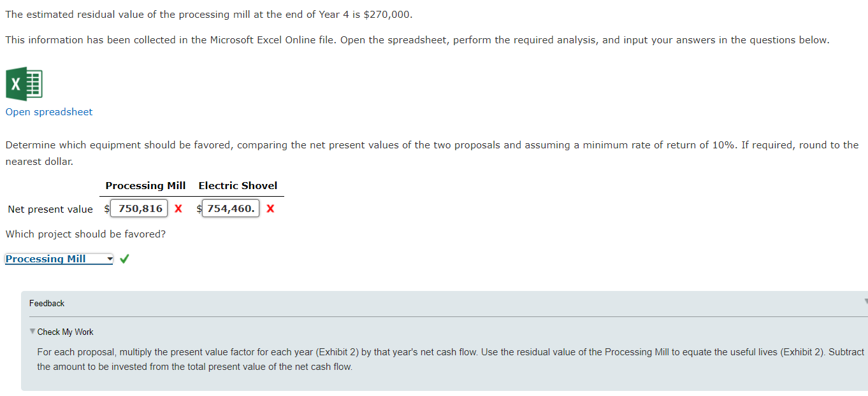
Task: Click the red X beside Electric Shovel answer
Action: [x=270, y=208]
